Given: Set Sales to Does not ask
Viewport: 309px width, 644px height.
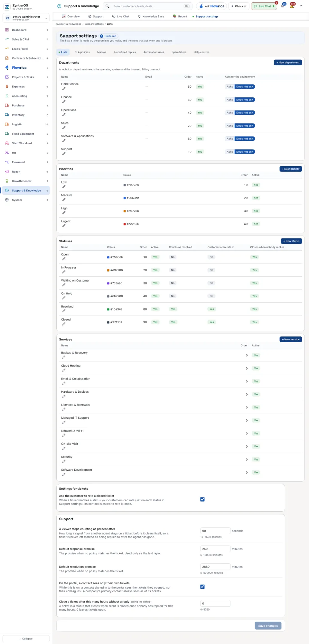Looking at the screenshot, I should 245,126.
